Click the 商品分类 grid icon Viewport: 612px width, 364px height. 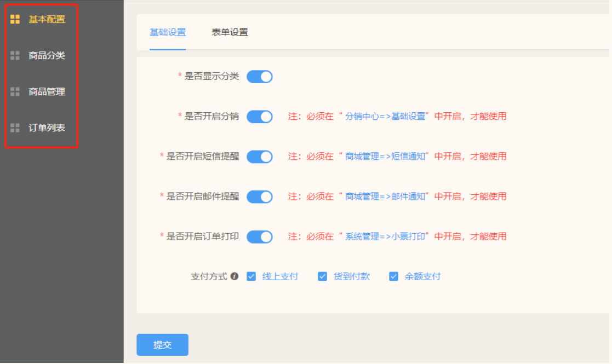pyautogui.click(x=15, y=55)
